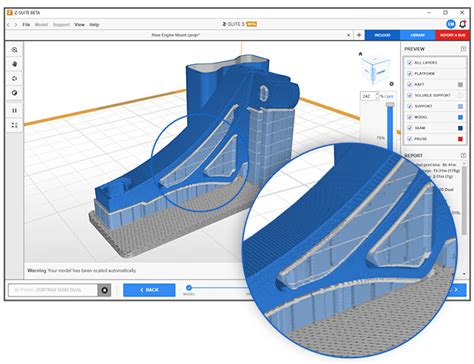Toggle the PAUSE checkbox
Image resolution: width=474 pixels, height=364 pixels.
(410, 139)
